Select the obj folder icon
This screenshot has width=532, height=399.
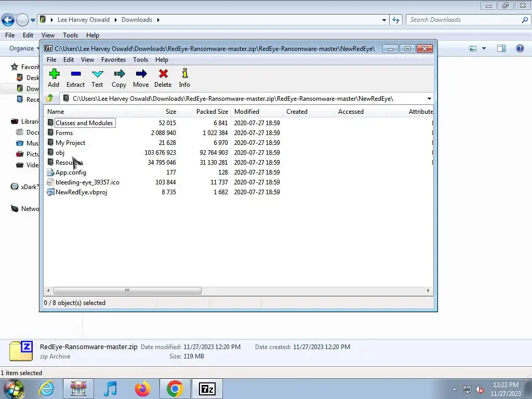(50, 152)
